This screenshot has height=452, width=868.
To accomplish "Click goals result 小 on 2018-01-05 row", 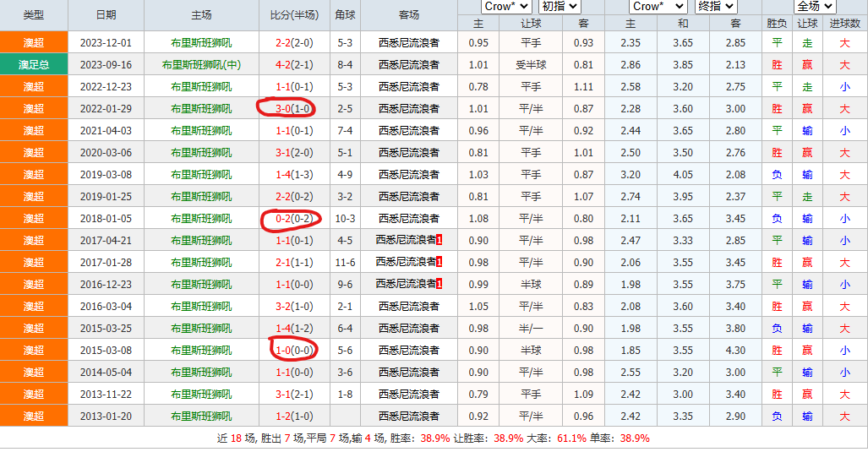I will pos(844,219).
